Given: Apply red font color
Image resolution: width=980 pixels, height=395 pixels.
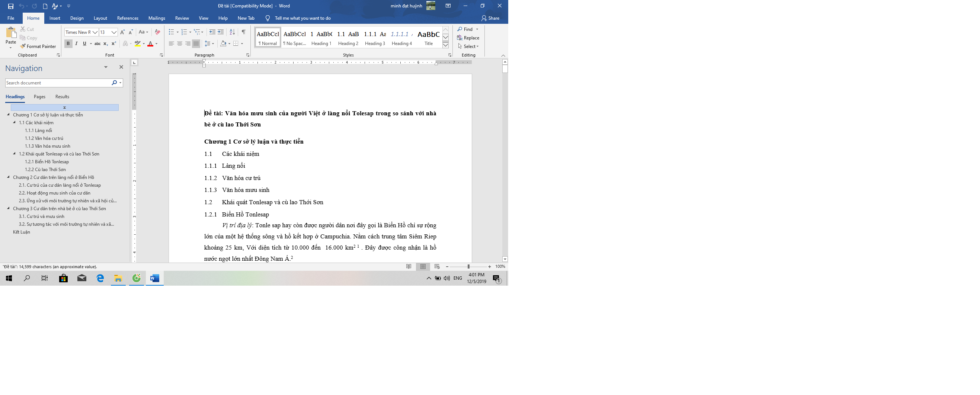Looking at the screenshot, I should tap(150, 44).
